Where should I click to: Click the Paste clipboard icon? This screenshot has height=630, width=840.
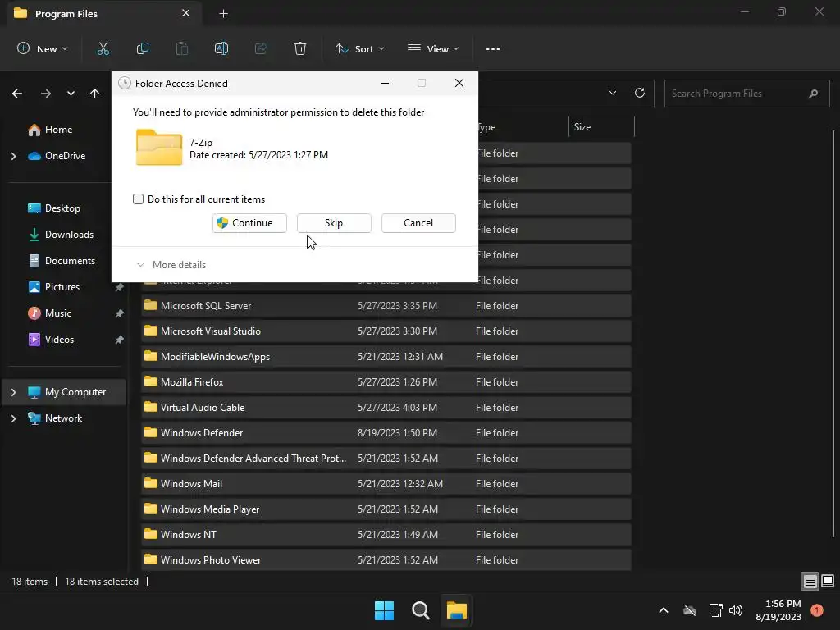pos(182,48)
